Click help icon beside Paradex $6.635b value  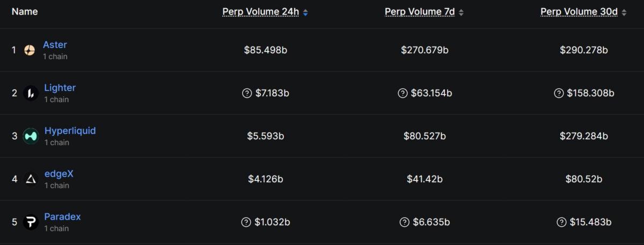405,222
